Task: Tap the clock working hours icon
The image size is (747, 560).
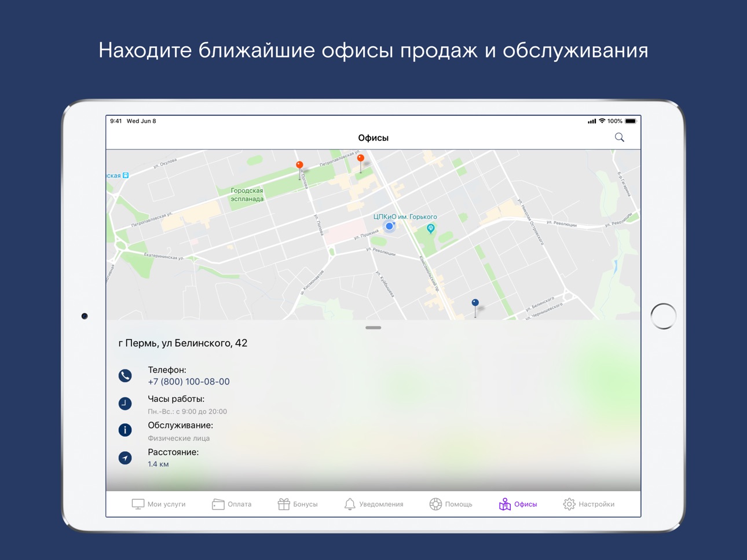Action: tap(125, 404)
